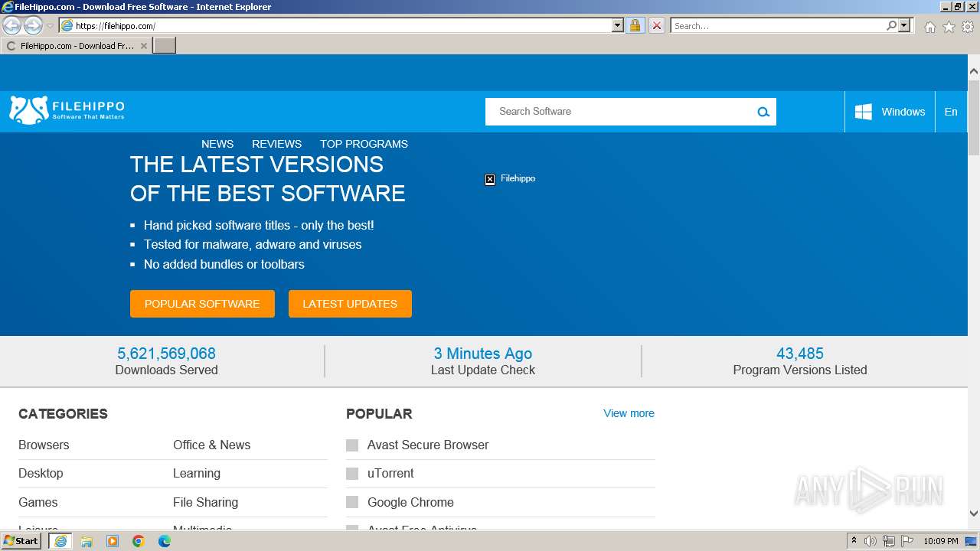Viewport: 980px width, 551px height.
Task: Launch Google Chrome from the taskbar
Action: pos(139,541)
